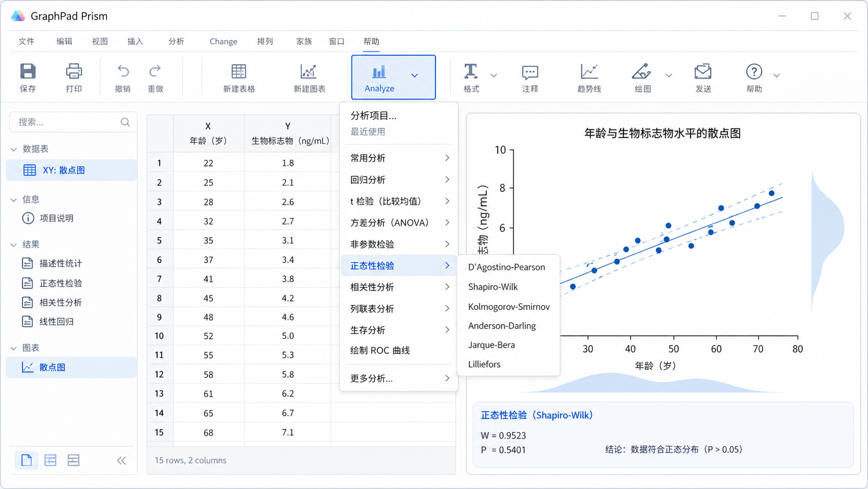Open the Analyze dropdown arrow
Image resolution: width=868 pixels, height=489 pixels.
(x=414, y=75)
